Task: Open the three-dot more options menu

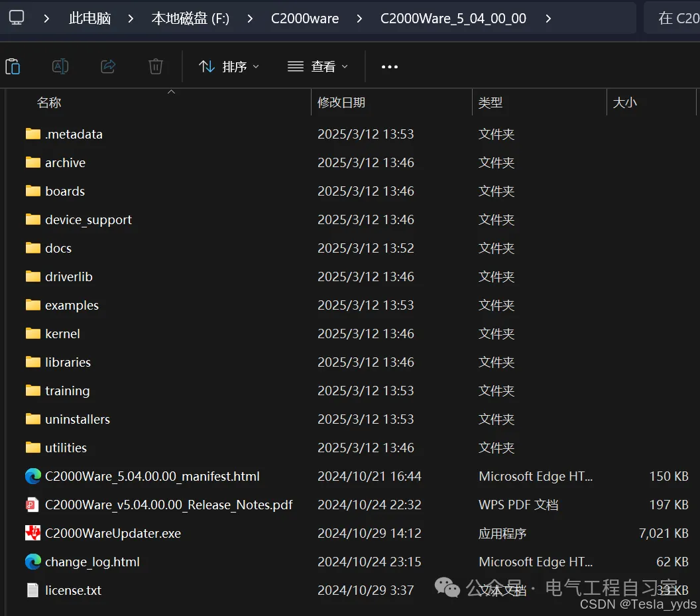Action: pyautogui.click(x=389, y=66)
